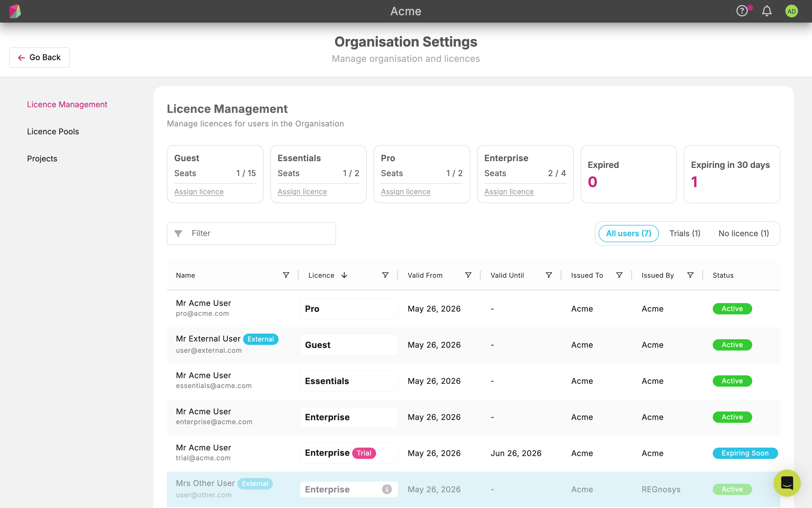This screenshot has width=812, height=508.
Task: Click the Mrs Other User name
Action: tap(205, 483)
